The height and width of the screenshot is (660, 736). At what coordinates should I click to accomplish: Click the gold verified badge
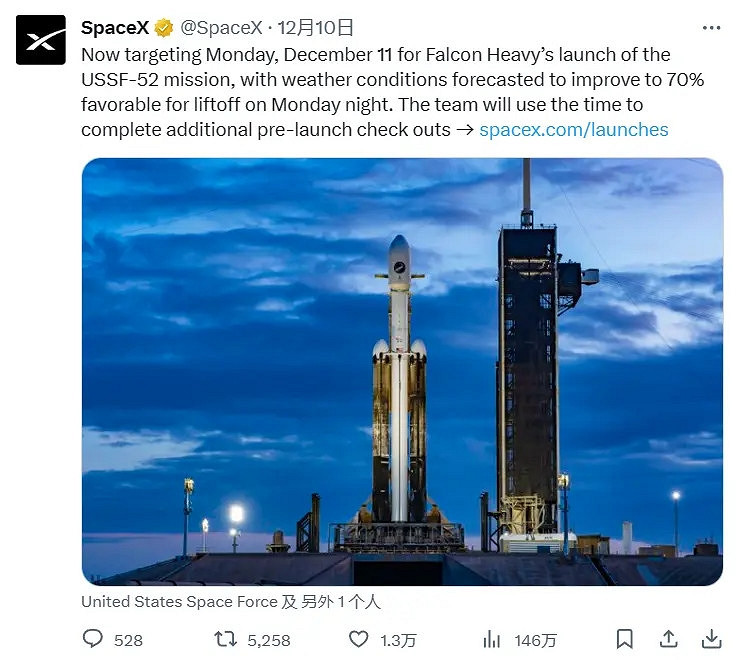[x=164, y=28]
